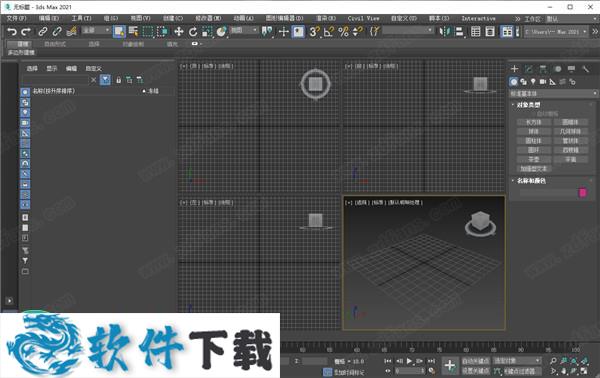Open the Scene Explorer 显示 menu
The height and width of the screenshot is (378, 600).
(52, 68)
